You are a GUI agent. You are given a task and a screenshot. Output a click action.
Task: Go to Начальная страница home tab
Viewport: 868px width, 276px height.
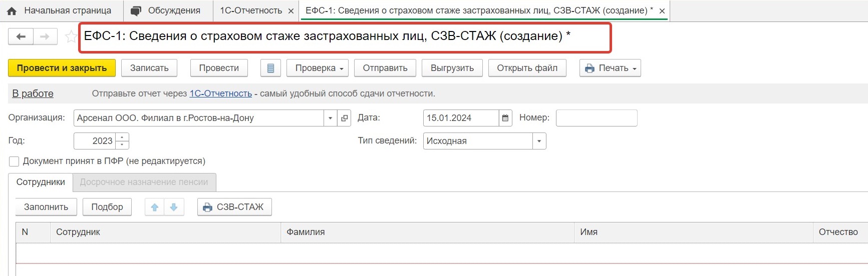[59, 10]
